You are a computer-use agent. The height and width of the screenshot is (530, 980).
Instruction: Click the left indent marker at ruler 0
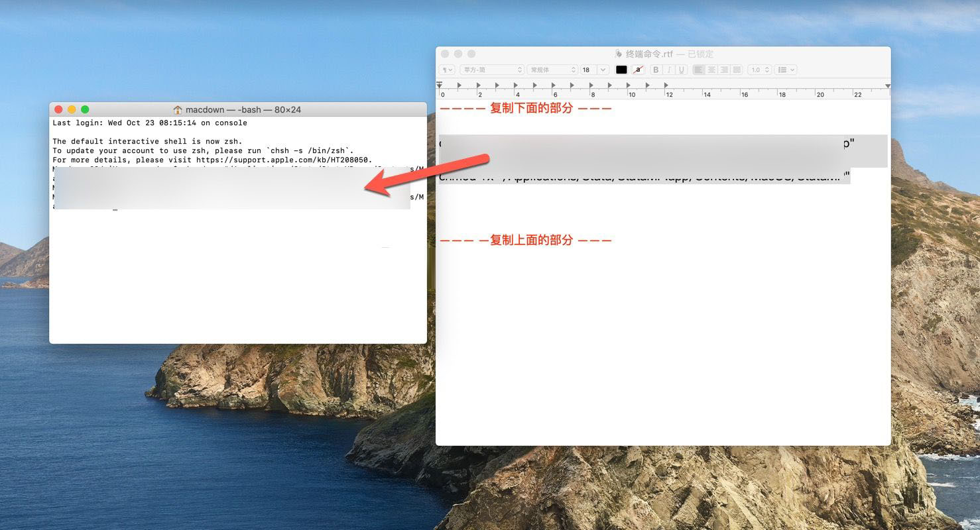coord(440,85)
